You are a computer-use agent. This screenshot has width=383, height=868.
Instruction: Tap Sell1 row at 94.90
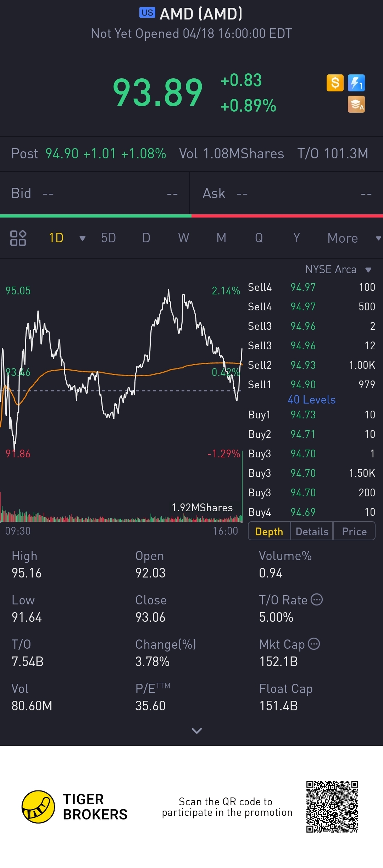point(312,384)
